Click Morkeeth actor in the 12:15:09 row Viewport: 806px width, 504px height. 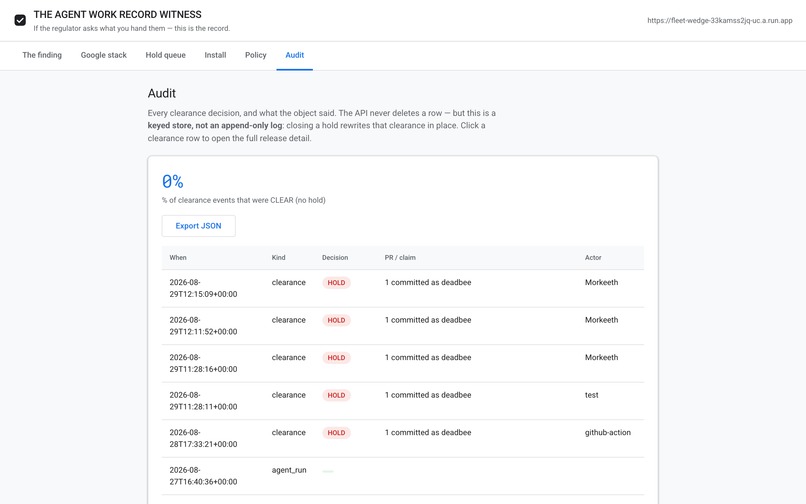pos(601,282)
